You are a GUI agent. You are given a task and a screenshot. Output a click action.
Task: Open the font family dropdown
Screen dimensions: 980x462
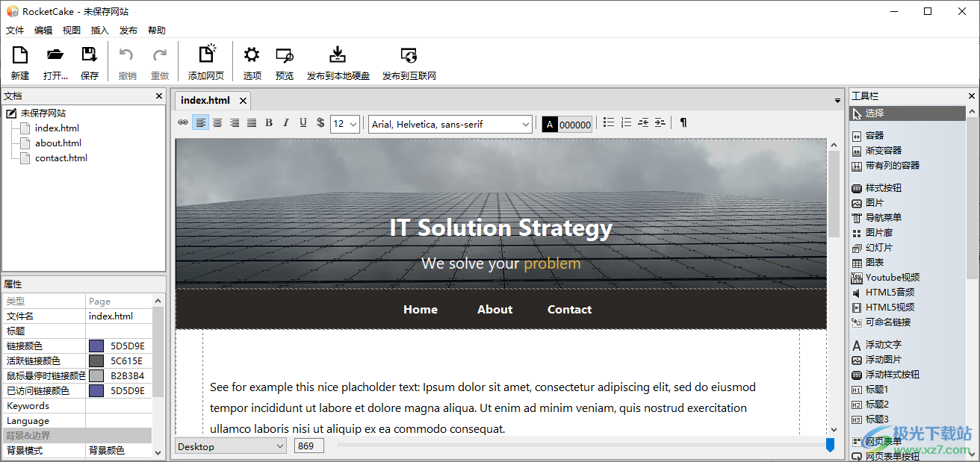pos(450,124)
